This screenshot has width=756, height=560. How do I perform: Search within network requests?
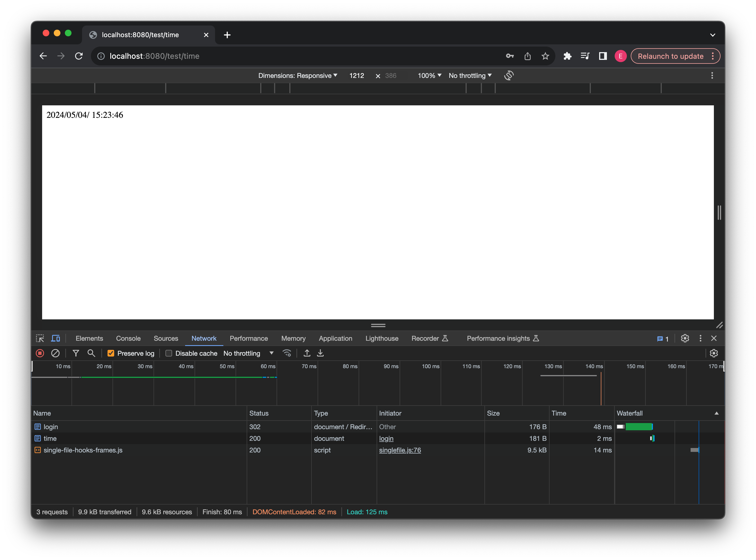pyautogui.click(x=91, y=353)
